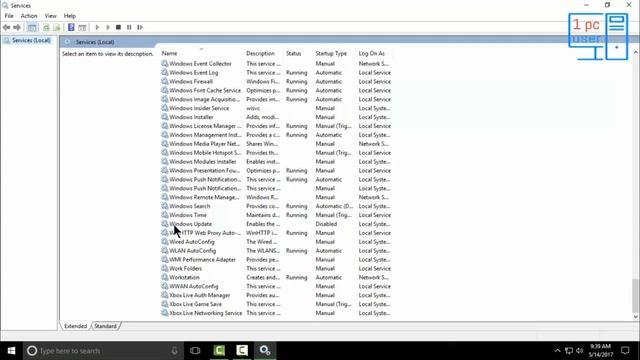Open the Help toolbar icon
The image size is (640, 360).
(71, 27)
